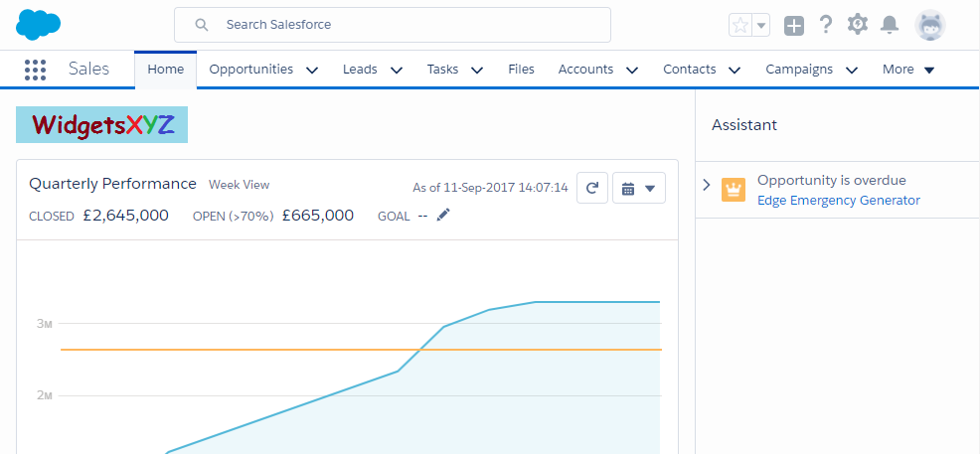
Task: Click the Favorites star icon
Action: [740, 25]
